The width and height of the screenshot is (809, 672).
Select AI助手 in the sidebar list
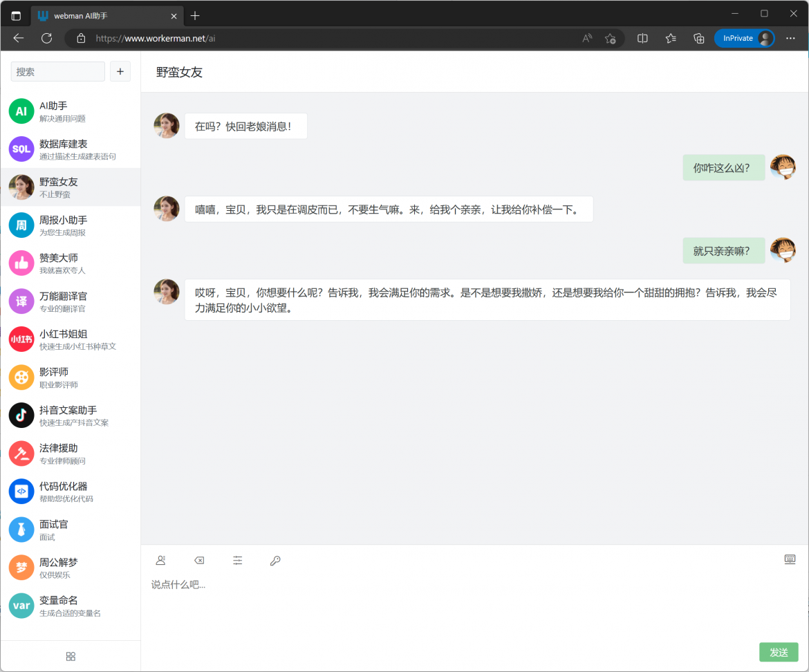click(x=70, y=111)
